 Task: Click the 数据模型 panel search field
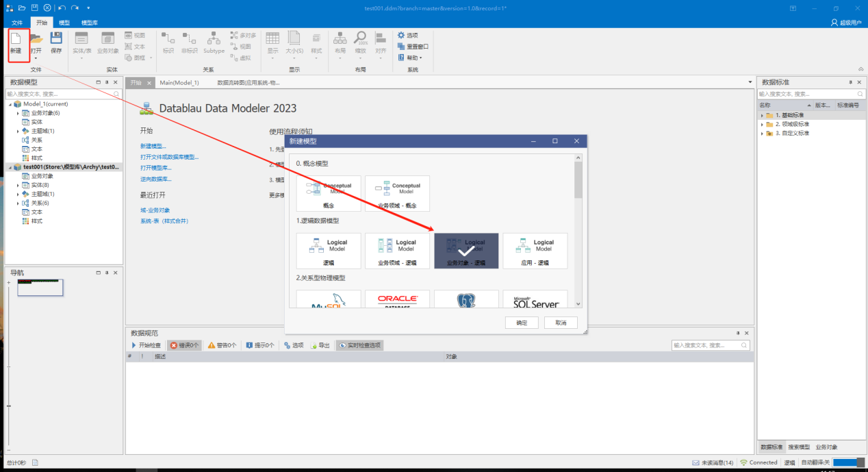(x=64, y=94)
